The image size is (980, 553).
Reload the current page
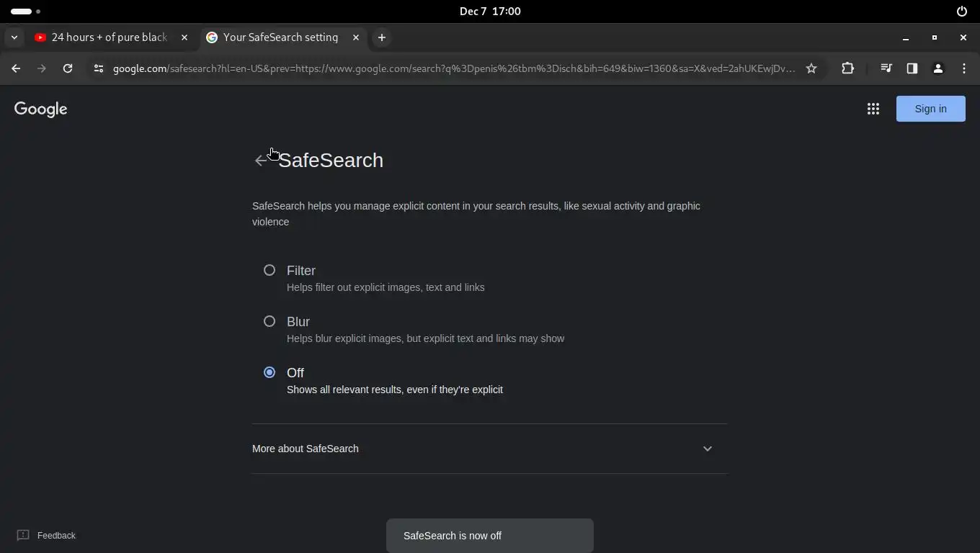tap(68, 68)
